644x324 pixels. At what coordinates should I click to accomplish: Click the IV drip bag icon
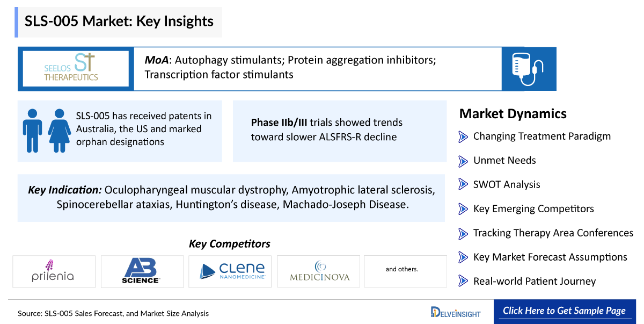click(x=528, y=69)
